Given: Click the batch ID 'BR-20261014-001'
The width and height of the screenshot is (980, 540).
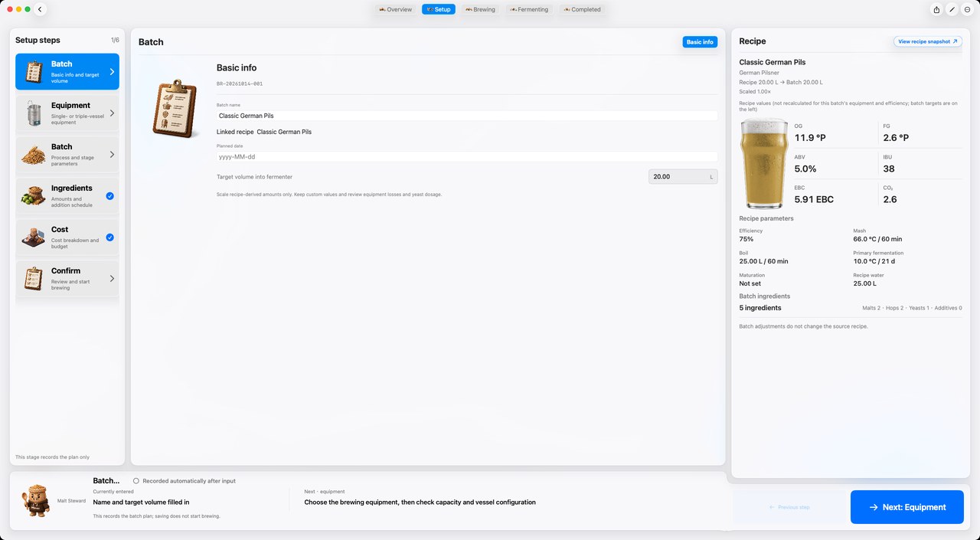Looking at the screenshot, I should pyautogui.click(x=240, y=83).
